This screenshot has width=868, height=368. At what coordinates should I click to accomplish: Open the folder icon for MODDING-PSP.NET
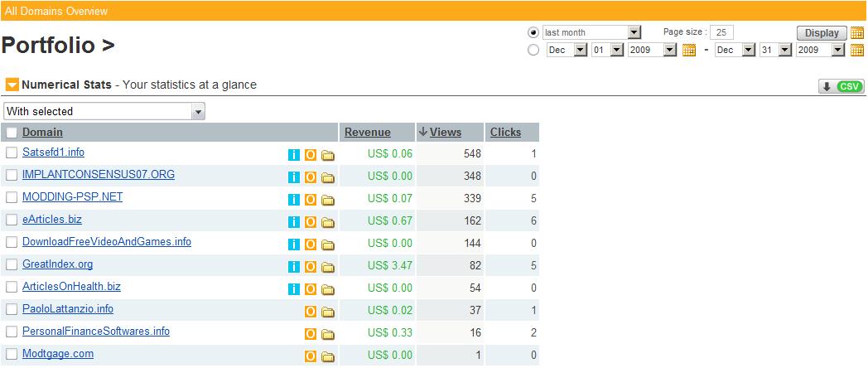(x=328, y=199)
